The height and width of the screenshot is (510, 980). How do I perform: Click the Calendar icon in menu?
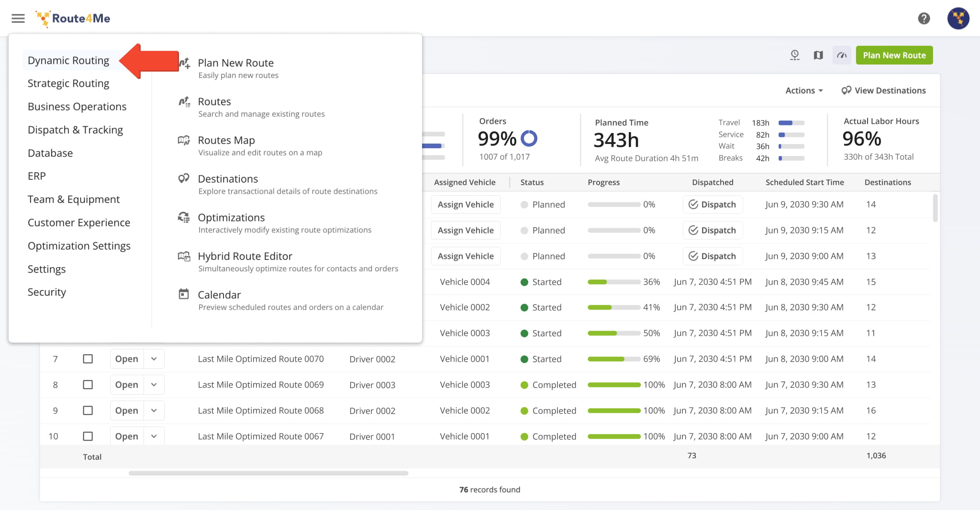click(x=184, y=294)
